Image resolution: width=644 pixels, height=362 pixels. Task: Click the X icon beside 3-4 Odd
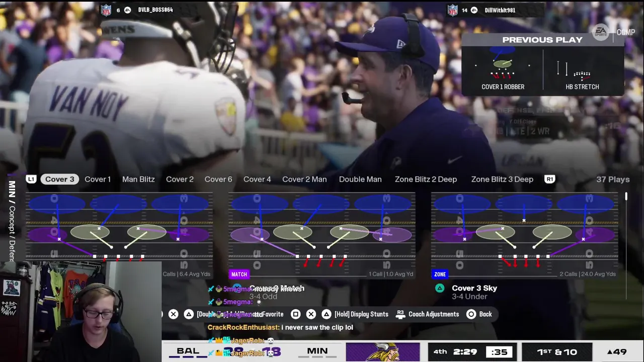(237, 288)
